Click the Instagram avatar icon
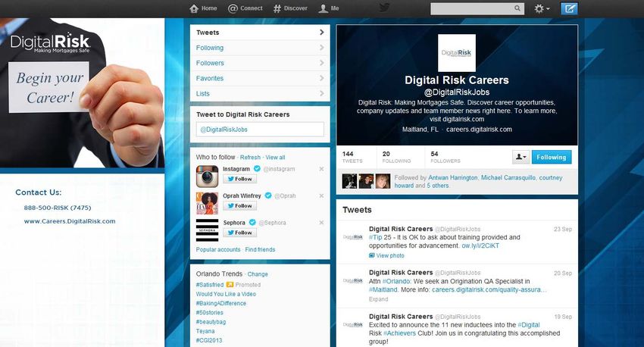Image resolution: width=644 pixels, height=347 pixels. click(207, 176)
